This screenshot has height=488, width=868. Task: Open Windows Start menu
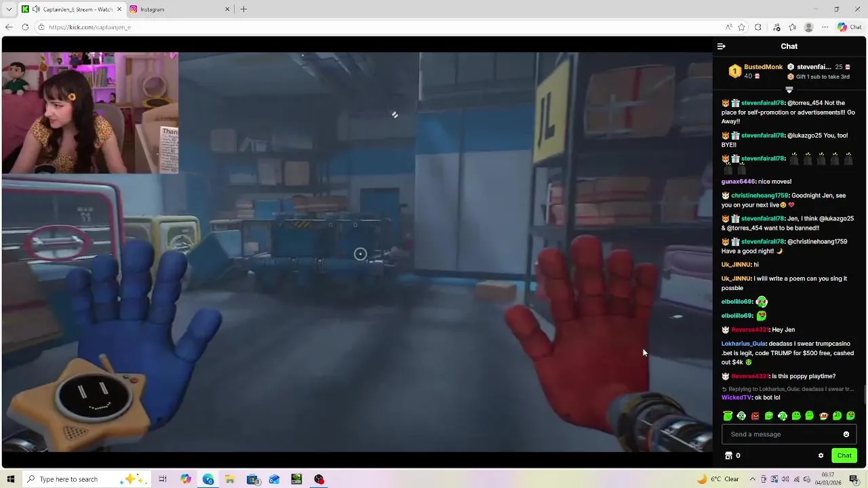click(10, 479)
